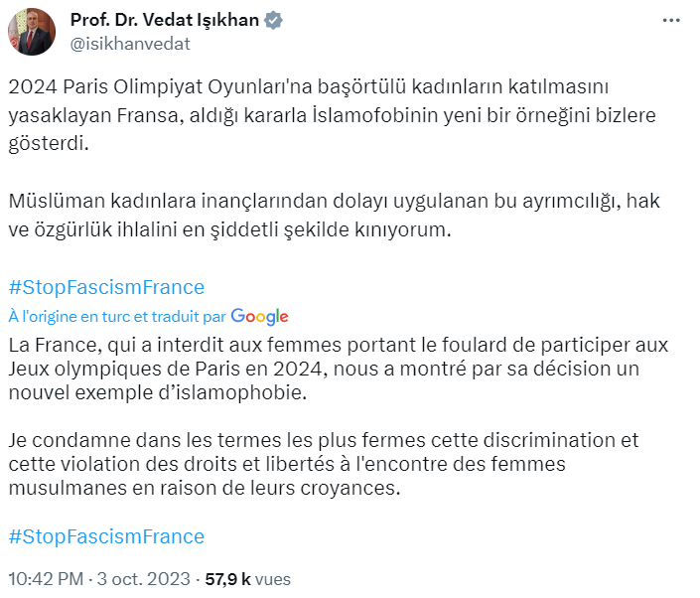Open the #StopFascismFrance hashtag under French translation
The width and height of the screenshot is (700, 598).
[x=106, y=536]
